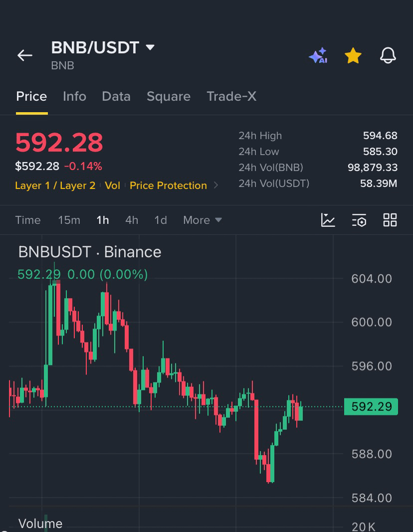This screenshot has width=413, height=532.
Task: Tap the 584.00 price axis label
Action: [x=372, y=498]
